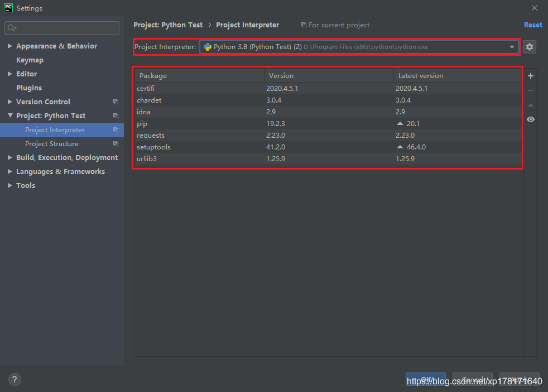Screen dimensions: 548x392
Task: Click the interpreter settings gear icon
Action: click(x=530, y=47)
